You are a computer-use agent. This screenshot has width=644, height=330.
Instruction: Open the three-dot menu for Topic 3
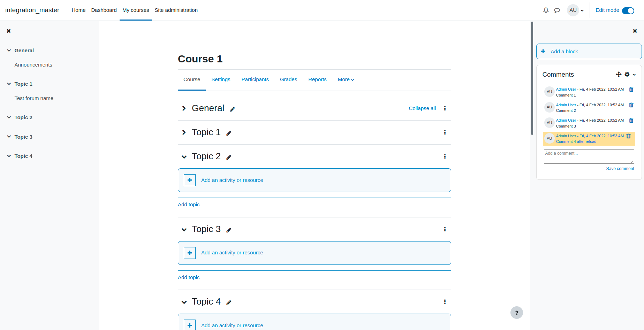click(x=445, y=229)
